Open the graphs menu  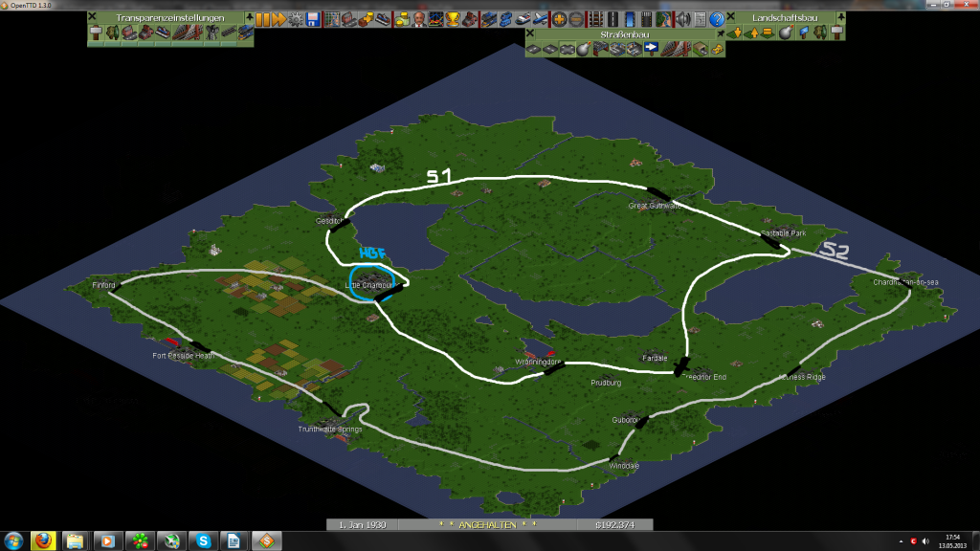pyautogui.click(x=435, y=19)
